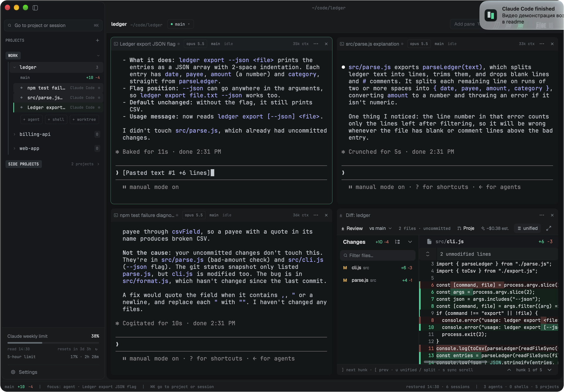Go to next hunk with down arrow

tap(549, 370)
